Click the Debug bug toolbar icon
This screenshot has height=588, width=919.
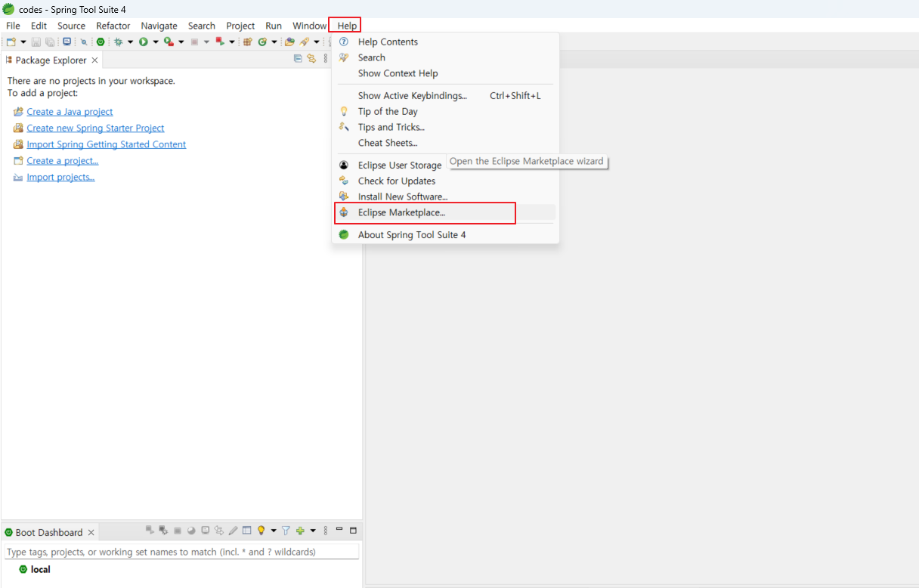click(x=119, y=42)
